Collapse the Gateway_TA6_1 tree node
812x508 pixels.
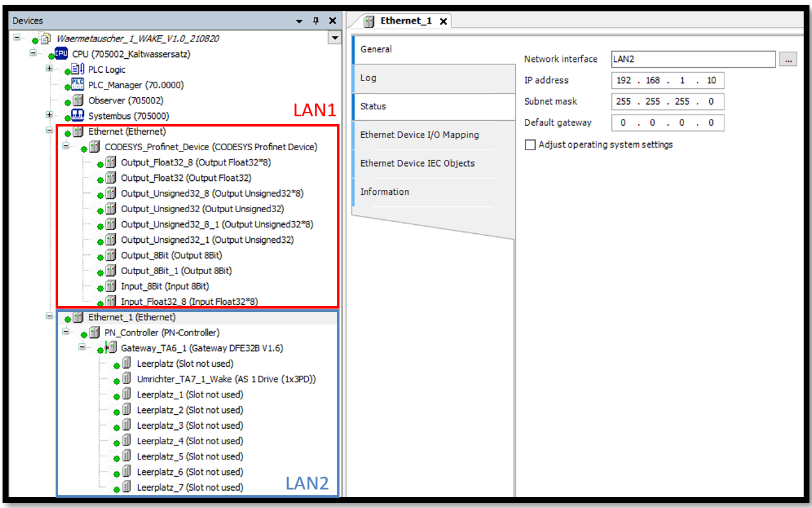point(82,348)
